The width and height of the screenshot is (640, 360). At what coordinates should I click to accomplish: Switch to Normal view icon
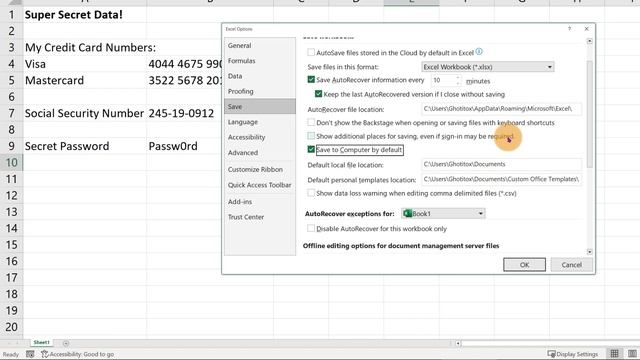(x=614, y=354)
